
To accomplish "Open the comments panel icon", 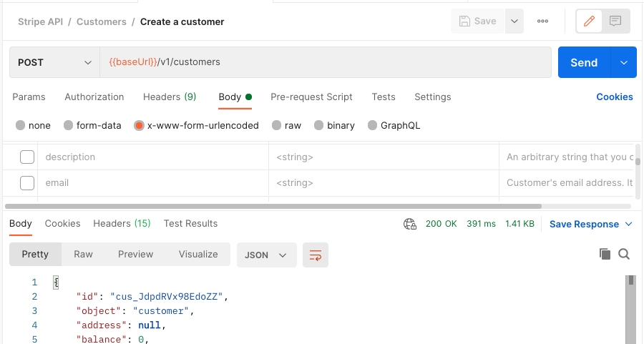I will pyautogui.click(x=615, y=21).
